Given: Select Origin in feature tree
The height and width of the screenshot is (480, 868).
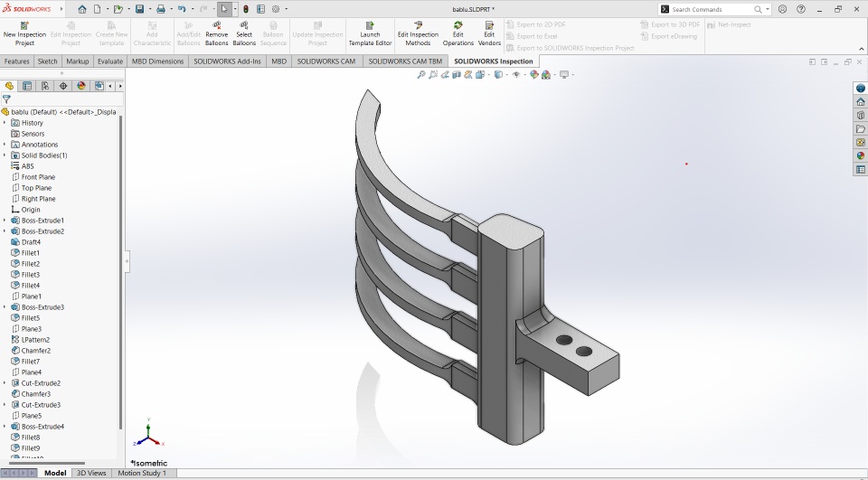Looking at the screenshot, I should [x=31, y=210].
